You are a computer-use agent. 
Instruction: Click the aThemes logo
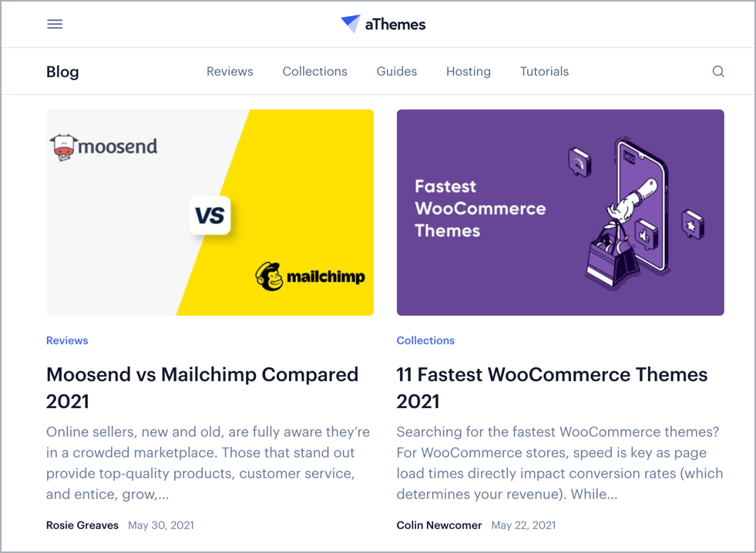click(383, 24)
